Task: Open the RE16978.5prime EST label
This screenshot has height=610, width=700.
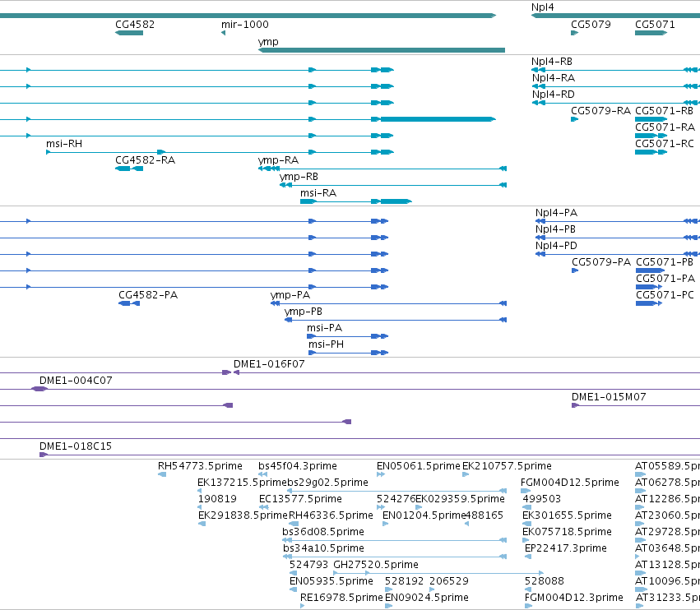Action: (341, 598)
